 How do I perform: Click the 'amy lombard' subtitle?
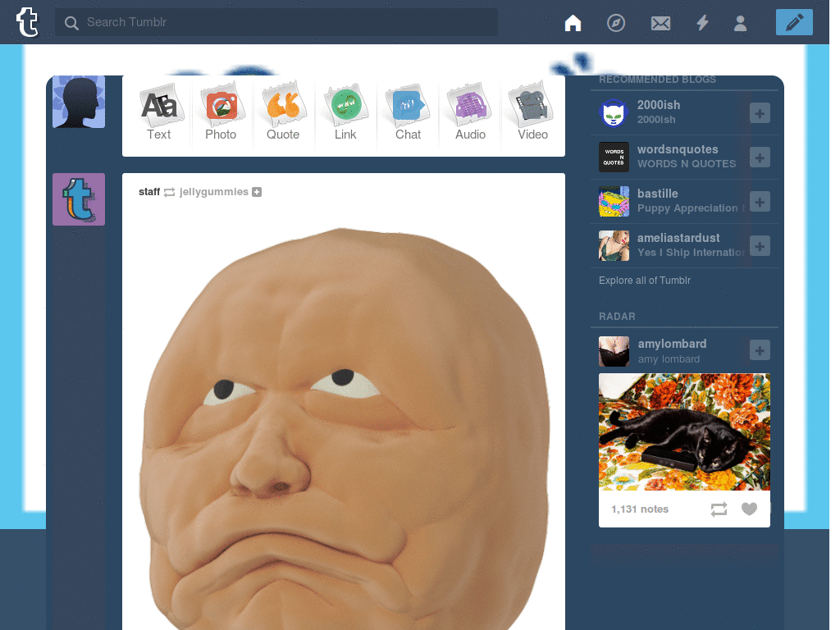tap(669, 359)
